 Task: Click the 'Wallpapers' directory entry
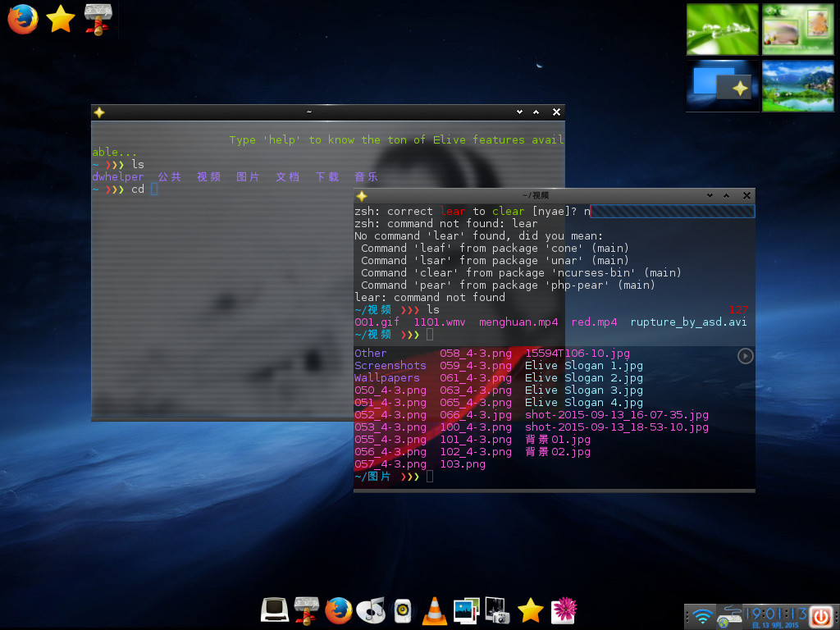[387, 377]
